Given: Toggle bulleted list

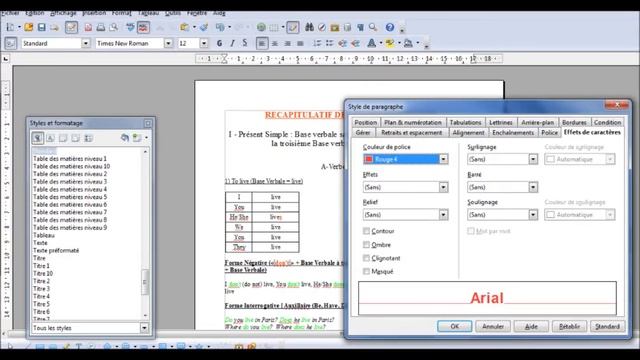Looking at the screenshot, I should tap(330, 43).
